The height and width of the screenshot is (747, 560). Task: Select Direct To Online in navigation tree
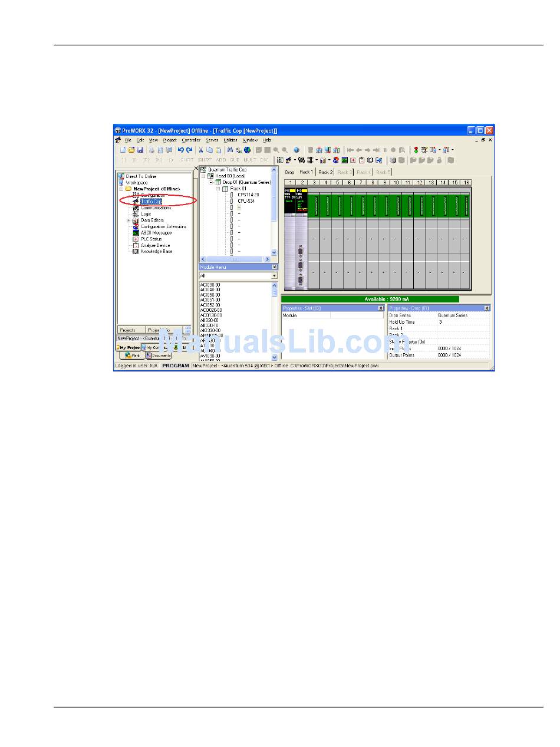pyautogui.click(x=141, y=176)
